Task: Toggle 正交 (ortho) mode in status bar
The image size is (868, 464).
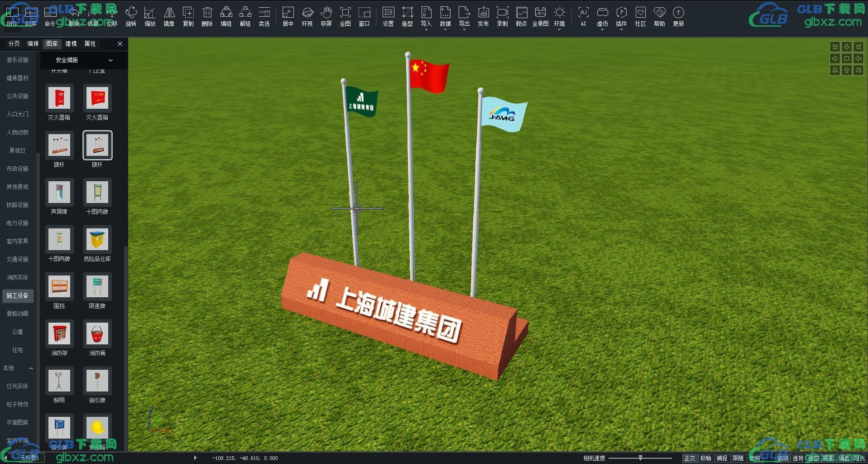Action: [x=690, y=458]
